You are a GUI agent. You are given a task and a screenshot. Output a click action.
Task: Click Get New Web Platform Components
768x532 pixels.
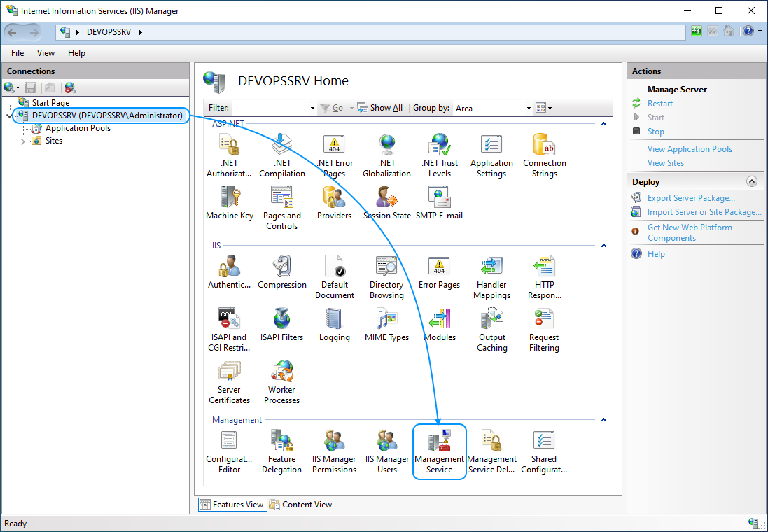[690, 232]
